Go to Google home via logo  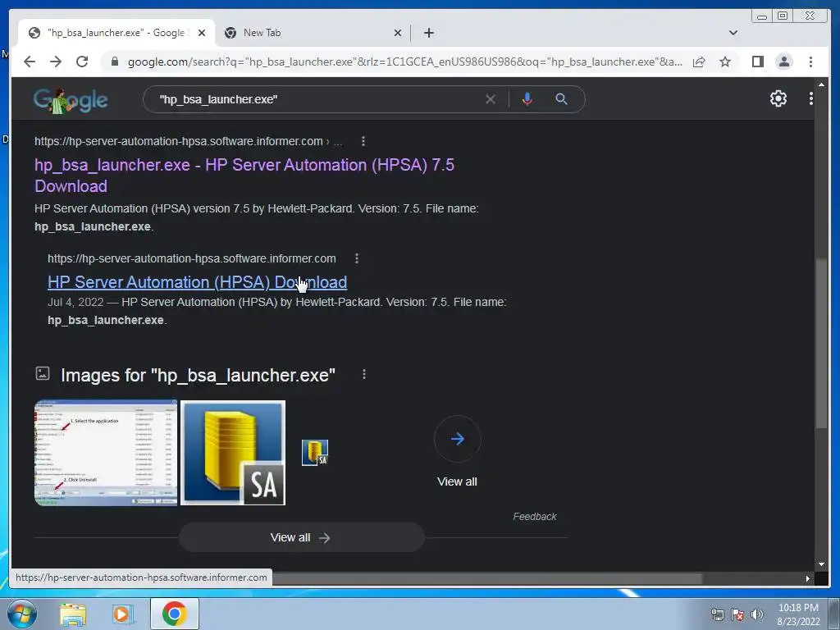pos(71,100)
